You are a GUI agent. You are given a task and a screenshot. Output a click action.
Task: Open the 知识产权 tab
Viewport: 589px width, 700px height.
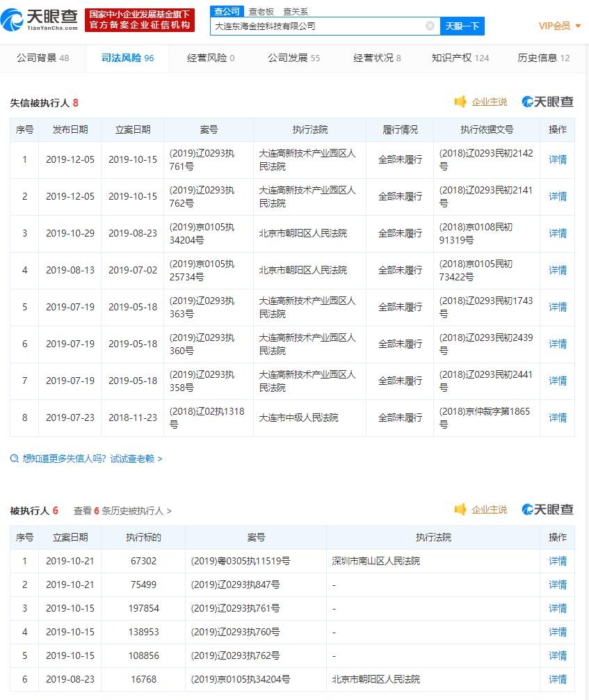click(460, 58)
